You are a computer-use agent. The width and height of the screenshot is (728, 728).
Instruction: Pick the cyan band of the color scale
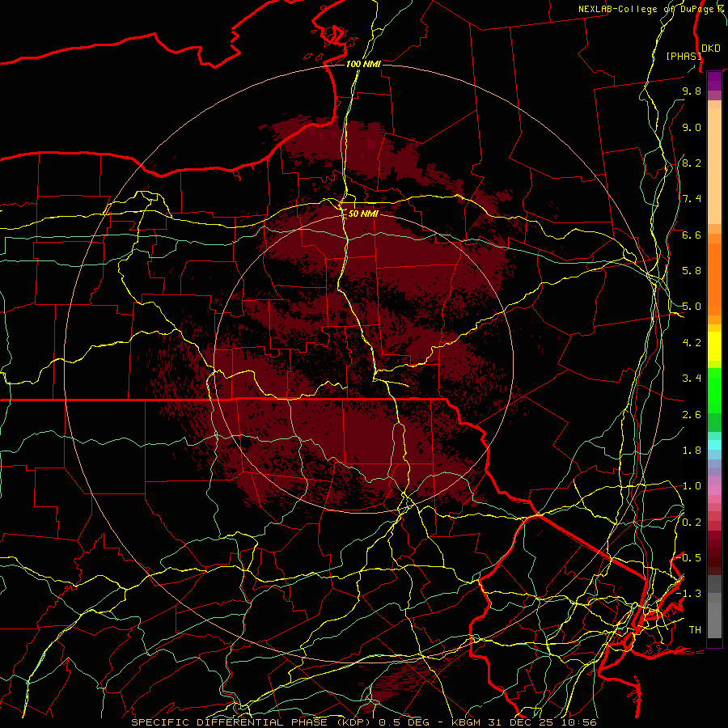(x=714, y=445)
